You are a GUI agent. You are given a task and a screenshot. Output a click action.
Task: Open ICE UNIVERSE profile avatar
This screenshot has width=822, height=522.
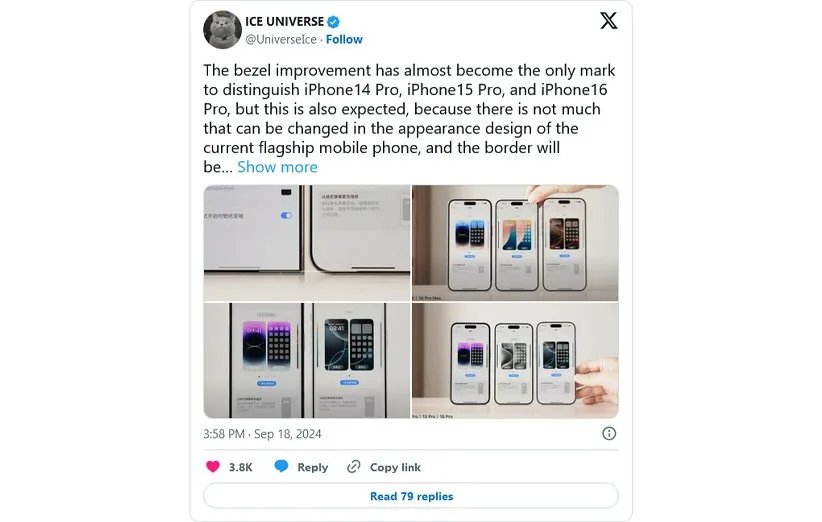click(222, 30)
